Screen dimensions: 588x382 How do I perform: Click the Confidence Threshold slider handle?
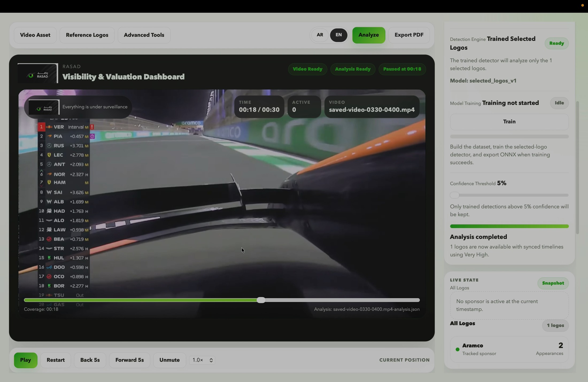[455, 195]
